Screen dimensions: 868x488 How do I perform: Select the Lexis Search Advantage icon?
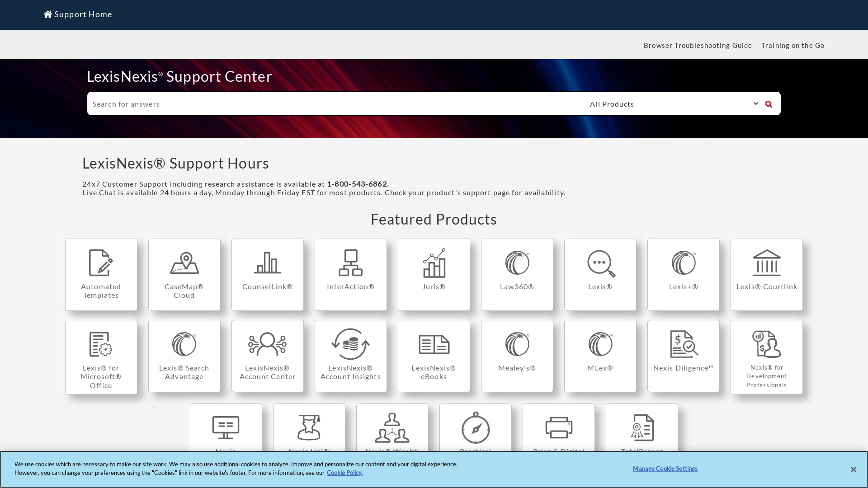[x=184, y=344]
